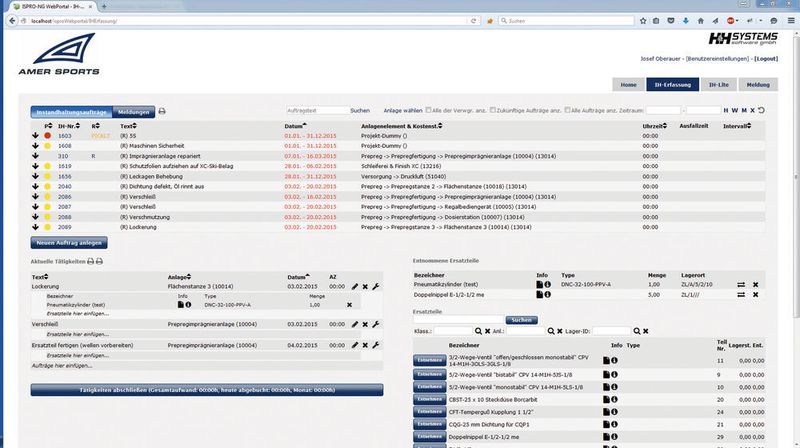Click second printer icon beside Aktuelle Tätigkeiten
This screenshot has width=800, height=448.
point(99,261)
